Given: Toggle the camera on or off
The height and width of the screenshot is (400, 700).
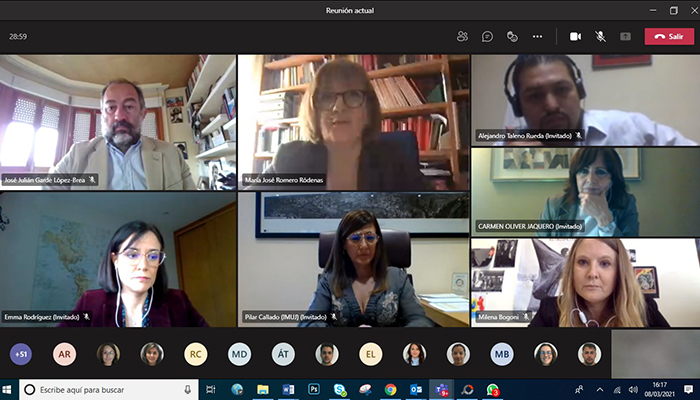Looking at the screenshot, I should 575,36.
